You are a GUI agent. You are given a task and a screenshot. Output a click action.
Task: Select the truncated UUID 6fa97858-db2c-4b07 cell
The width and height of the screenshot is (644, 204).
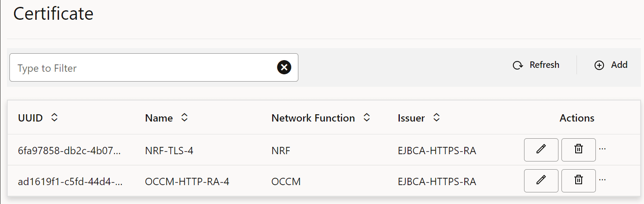pyautogui.click(x=70, y=151)
